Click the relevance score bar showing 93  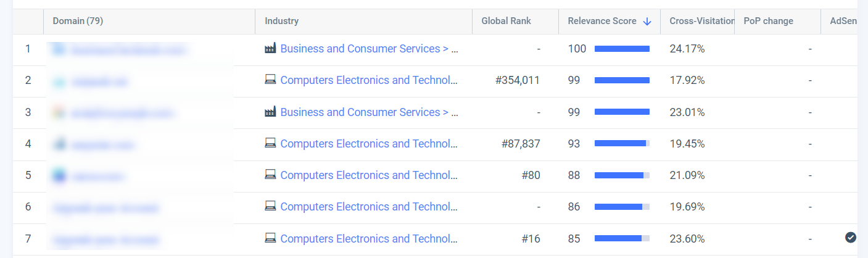tap(622, 144)
